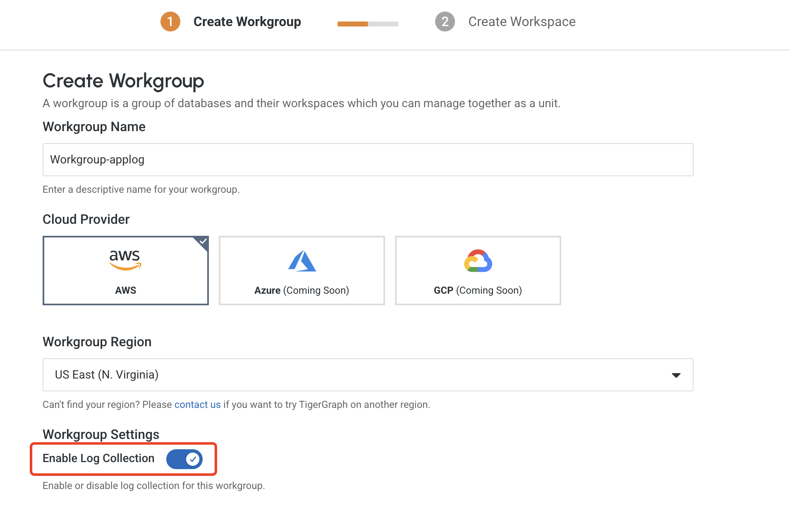Click the step 1 numbered circle

pos(170,22)
